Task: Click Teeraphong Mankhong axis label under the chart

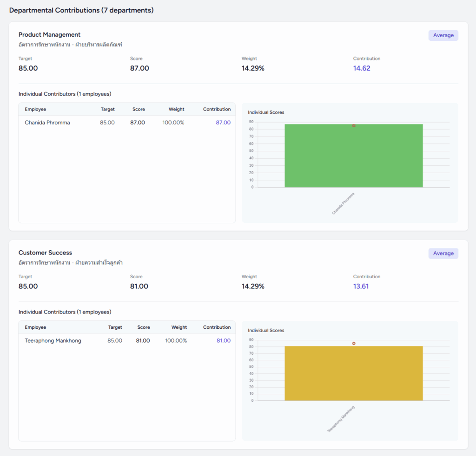Action: click(341, 419)
